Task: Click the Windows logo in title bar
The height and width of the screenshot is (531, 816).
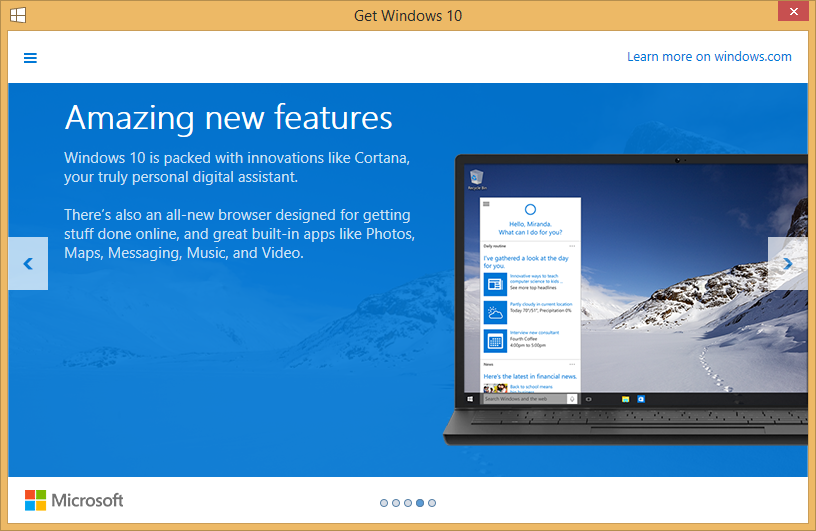Action: [x=18, y=14]
